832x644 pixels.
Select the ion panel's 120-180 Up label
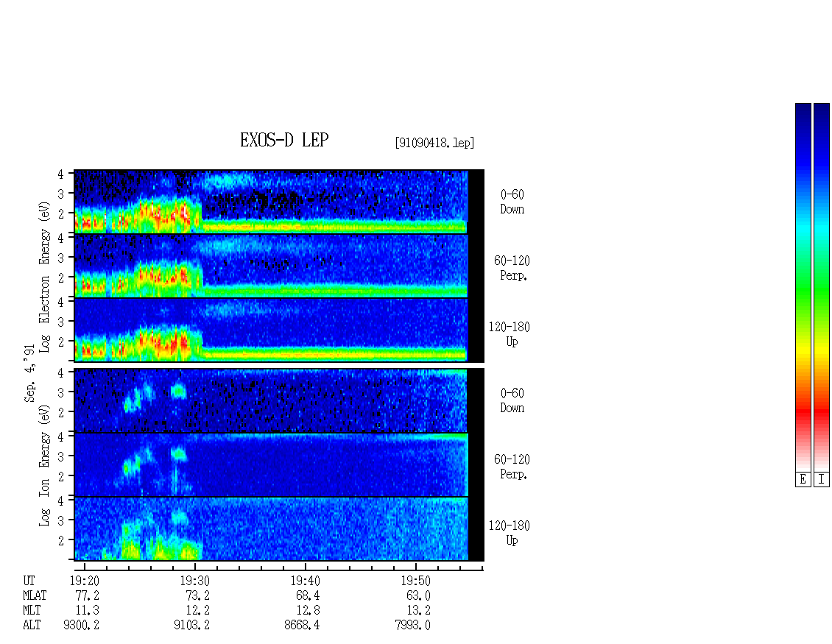510,533
